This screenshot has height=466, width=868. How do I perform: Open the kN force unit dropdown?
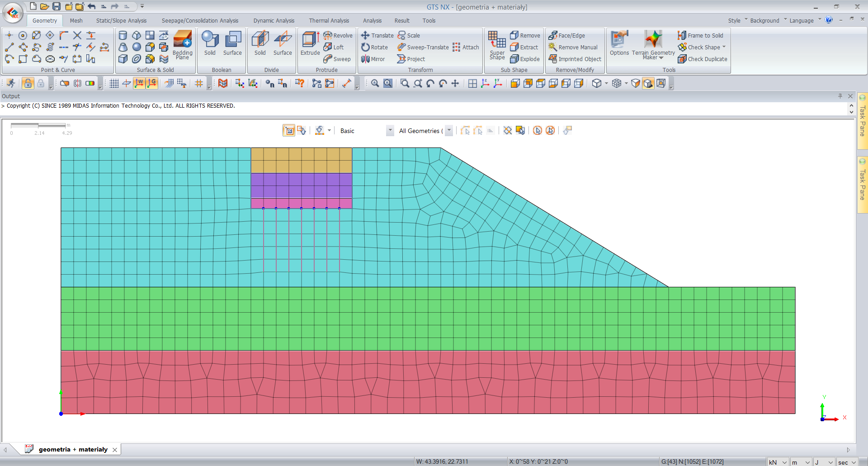click(778, 462)
